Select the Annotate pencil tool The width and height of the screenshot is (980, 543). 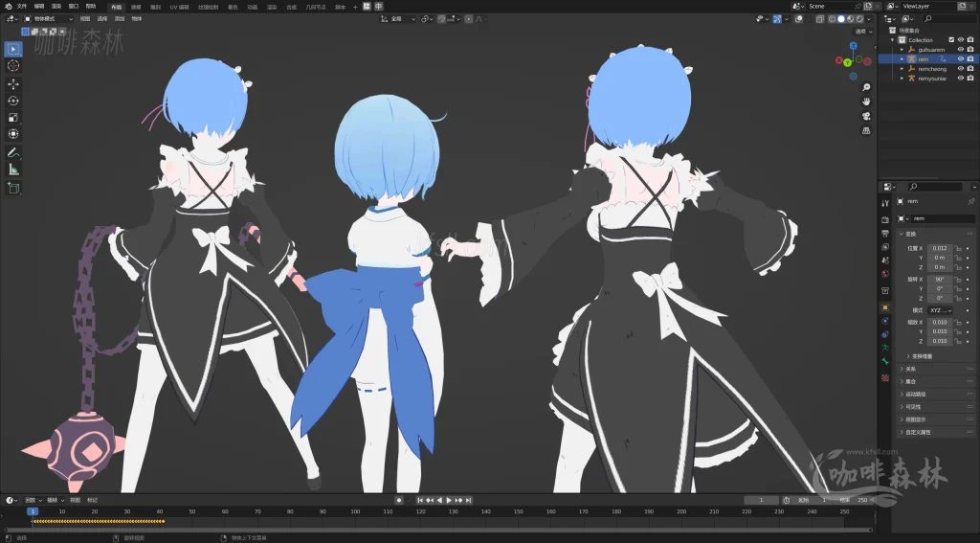click(x=13, y=152)
